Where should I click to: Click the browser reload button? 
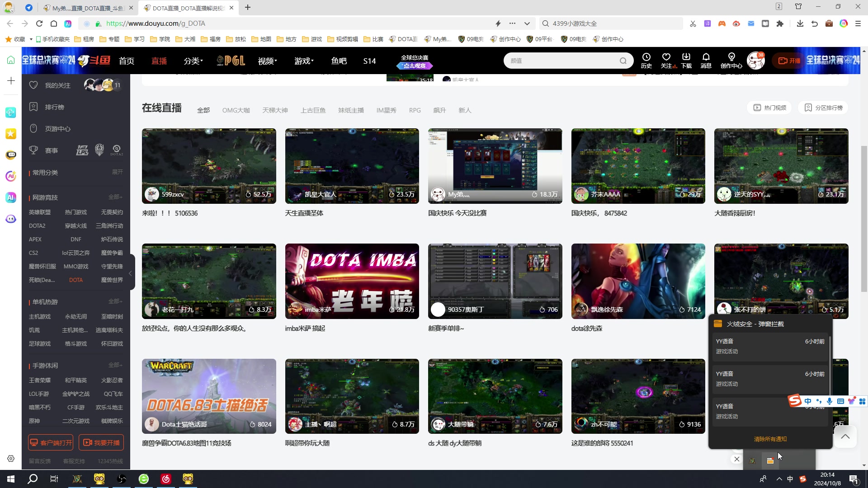pos(39,23)
